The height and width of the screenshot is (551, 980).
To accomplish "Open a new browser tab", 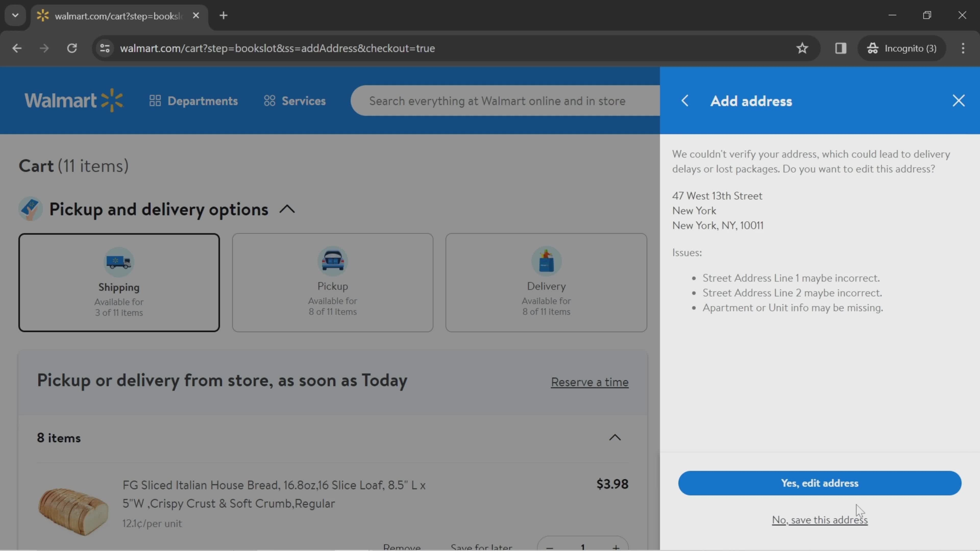I will 224,16.
